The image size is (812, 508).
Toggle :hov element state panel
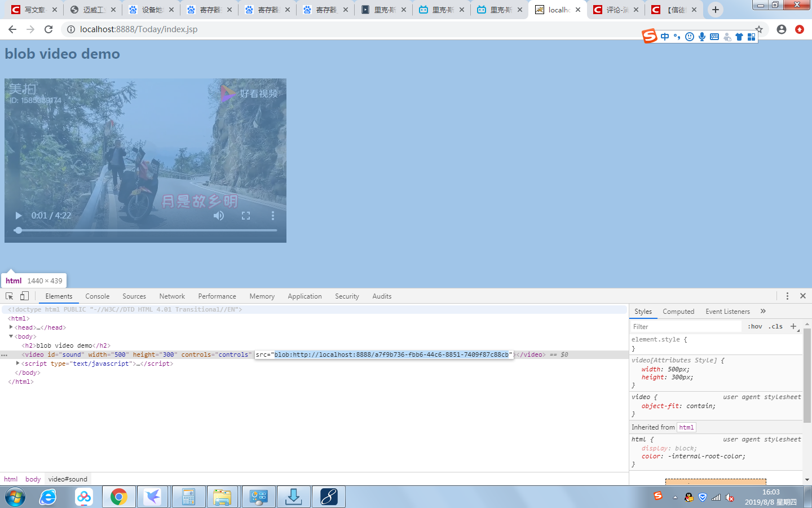click(x=755, y=327)
